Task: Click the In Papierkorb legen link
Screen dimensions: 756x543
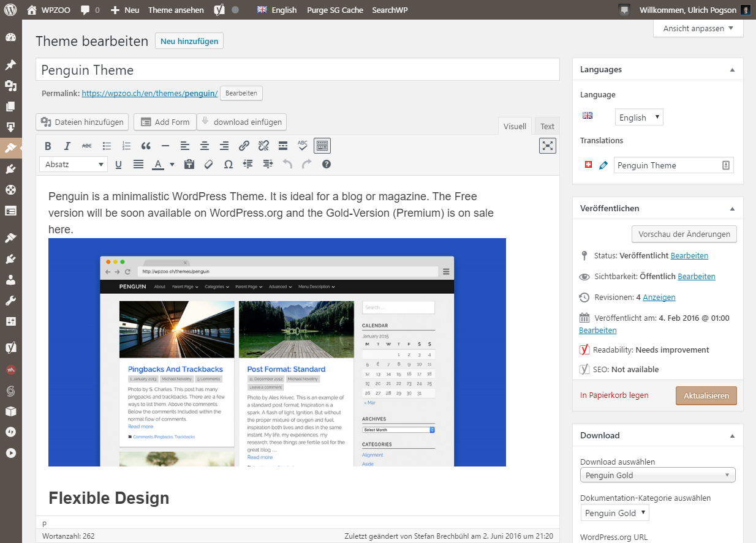Action: 614,395
